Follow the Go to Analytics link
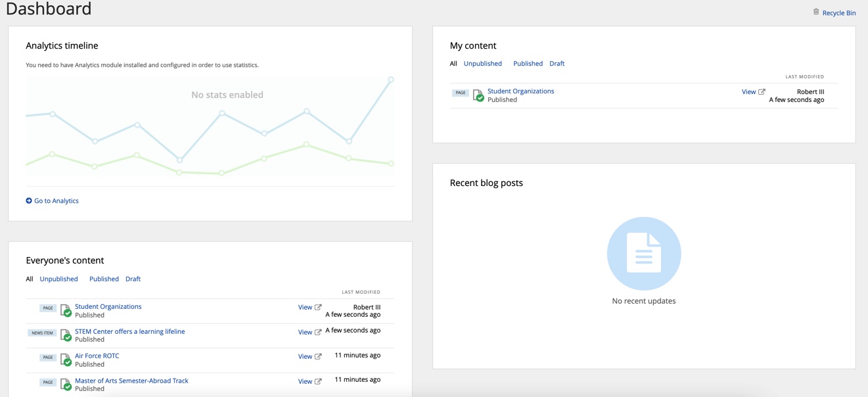Screen dimensions: 868x397 (55, 200)
